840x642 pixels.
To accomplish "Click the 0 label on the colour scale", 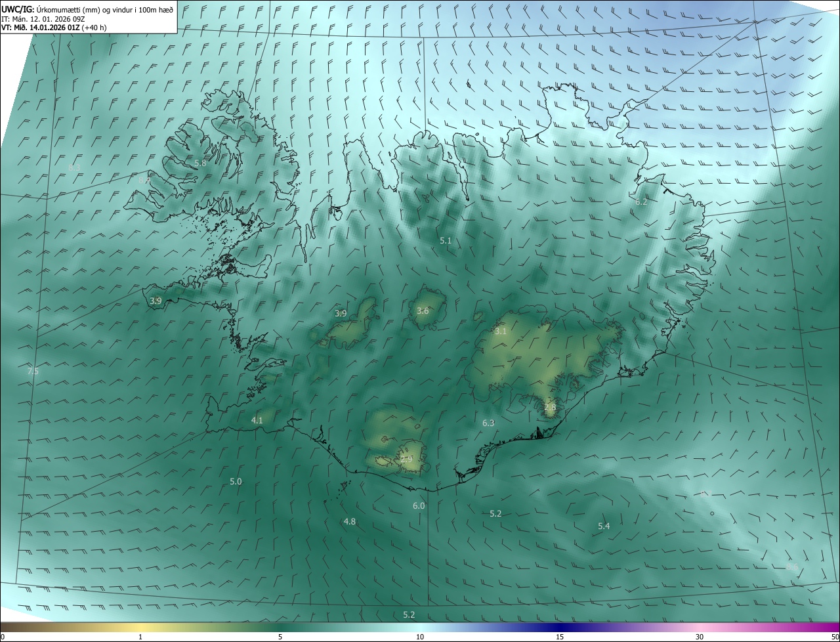I will [x=3, y=637].
